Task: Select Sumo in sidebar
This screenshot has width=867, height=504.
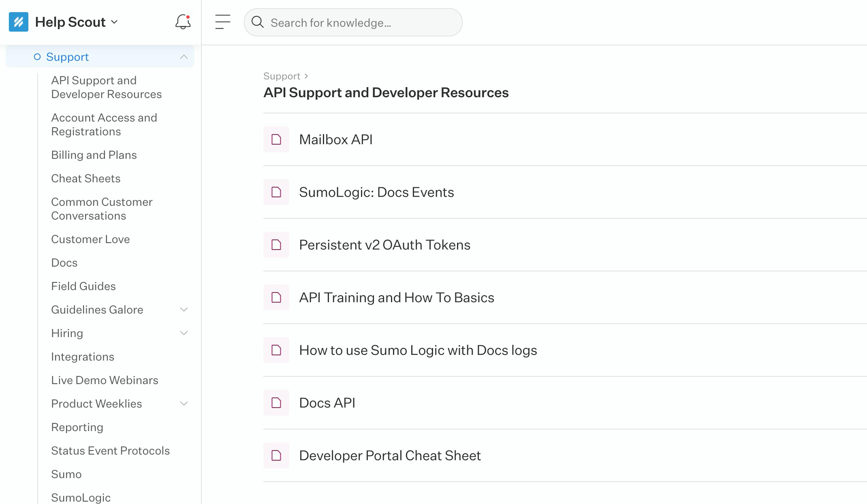Action: (x=66, y=474)
